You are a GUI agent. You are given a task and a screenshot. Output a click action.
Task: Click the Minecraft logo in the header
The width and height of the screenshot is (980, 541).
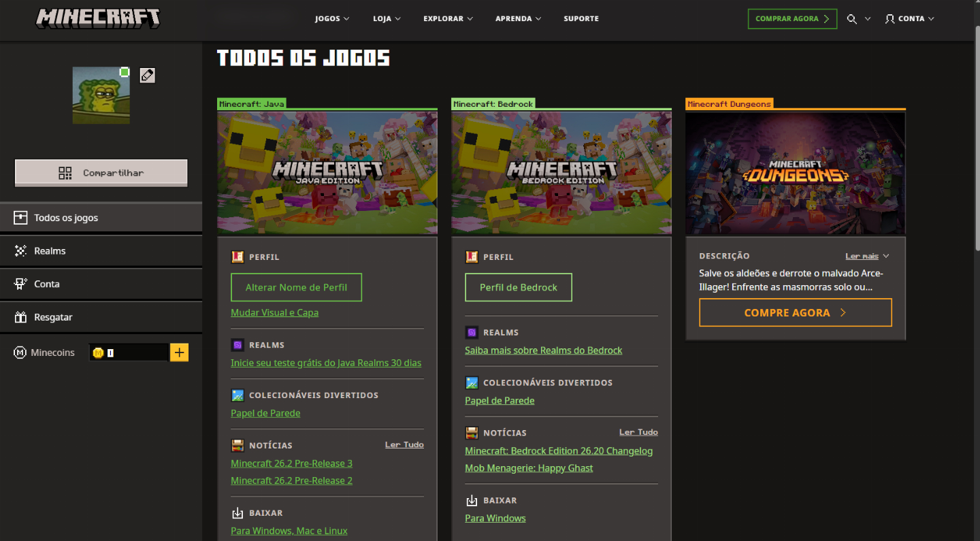click(x=98, y=18)
